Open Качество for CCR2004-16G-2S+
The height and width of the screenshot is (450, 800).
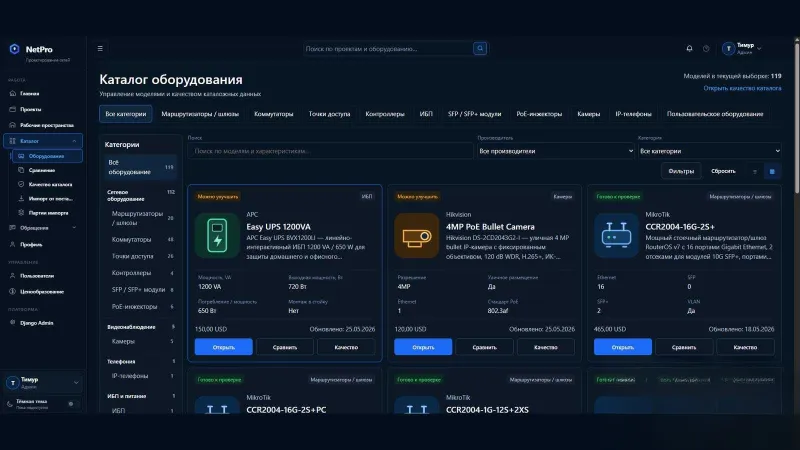(x=745, y=347)
